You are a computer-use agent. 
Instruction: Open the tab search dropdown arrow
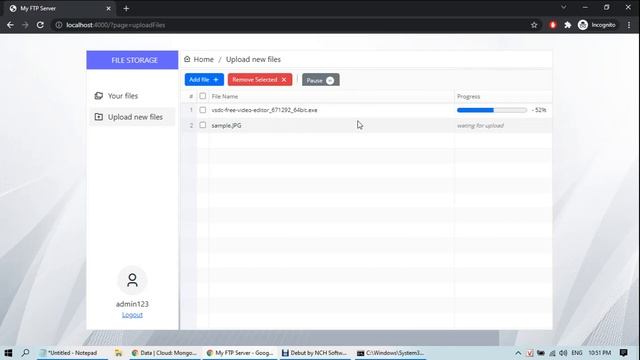563,7
